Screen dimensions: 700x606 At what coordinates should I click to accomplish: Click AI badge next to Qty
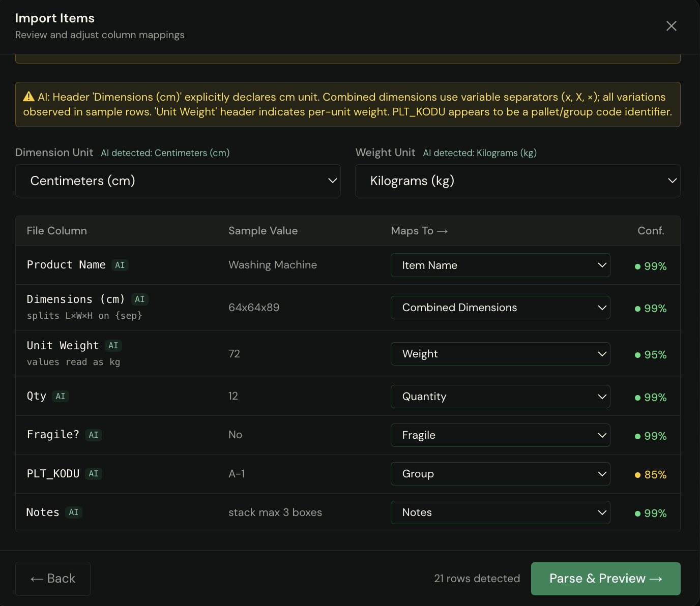(x=61, y=396)
